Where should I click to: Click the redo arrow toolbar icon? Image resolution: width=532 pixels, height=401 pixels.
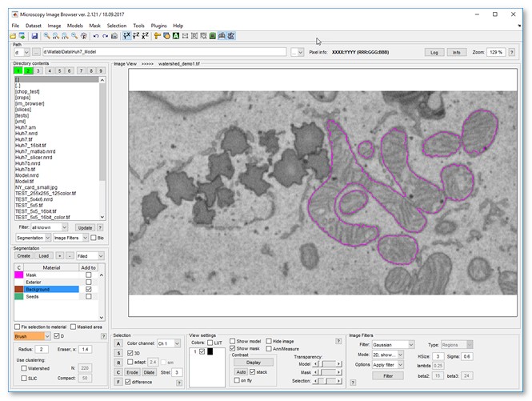pyautogui.click(x=104, y=36)
